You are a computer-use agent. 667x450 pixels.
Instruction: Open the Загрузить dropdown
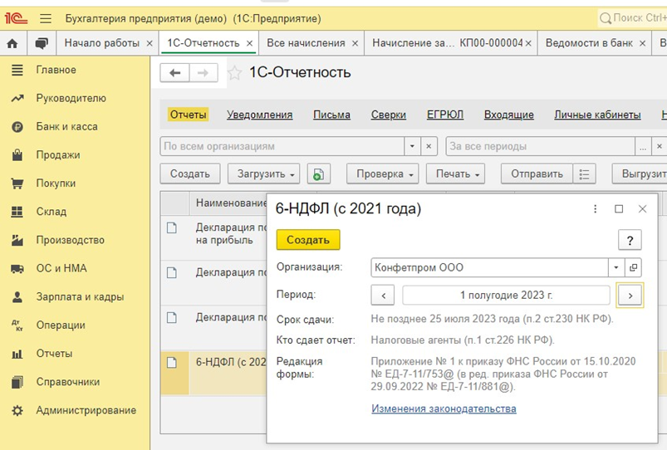(264, 174)
